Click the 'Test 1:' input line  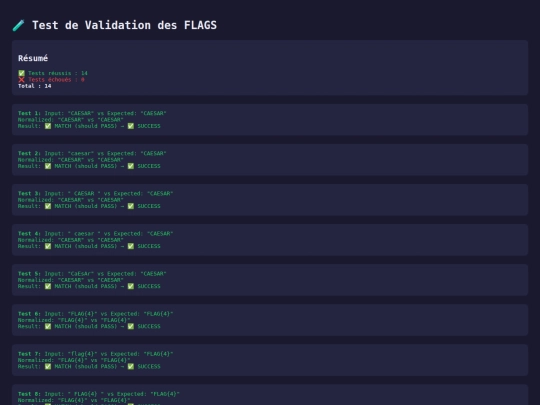(x=92, y=113)
